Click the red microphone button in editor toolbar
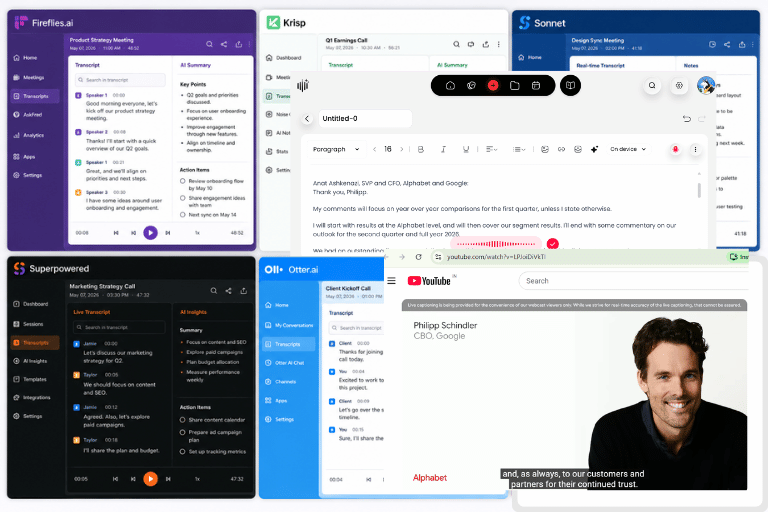Image resolution: width=768 pixels, height=512 pixels. (x=675, y=149)
